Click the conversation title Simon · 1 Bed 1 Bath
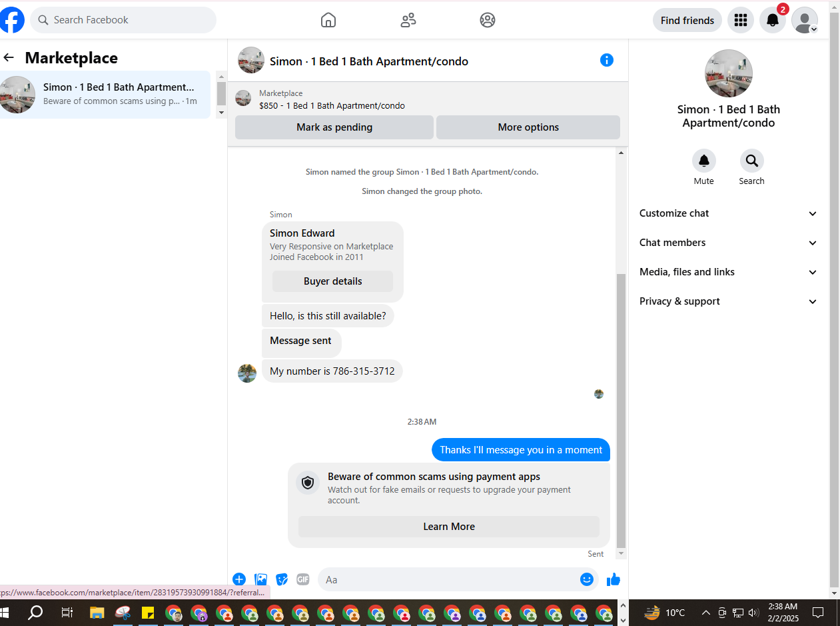The image size is (840, 626). coord(369,61)
